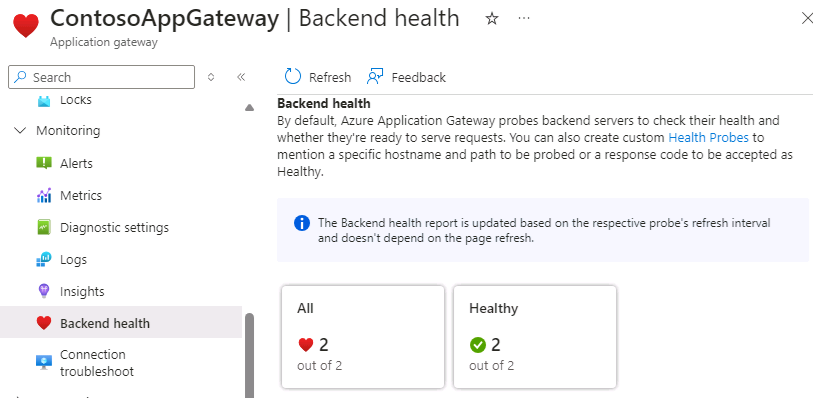Click the Metrics chart icon
813x398 pixels.
pyautogui.click(x=44, y=195)
